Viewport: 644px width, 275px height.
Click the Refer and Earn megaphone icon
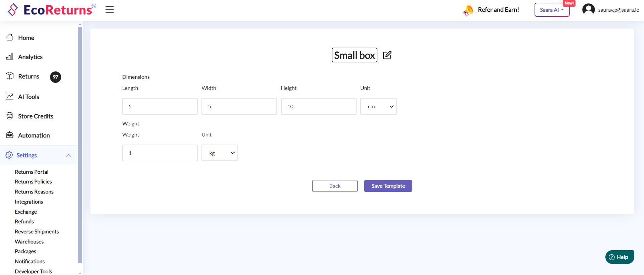point(468,10)
